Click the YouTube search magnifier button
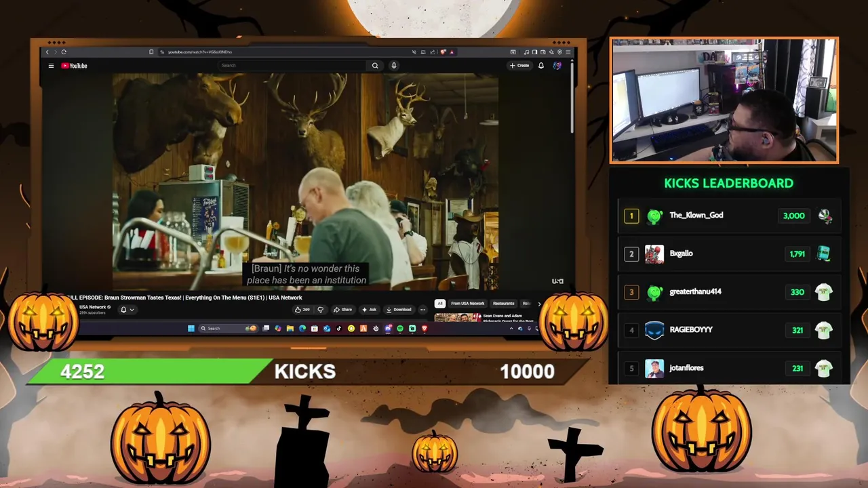The width and height of the screenshot is (868, 488). coord(375,66)
